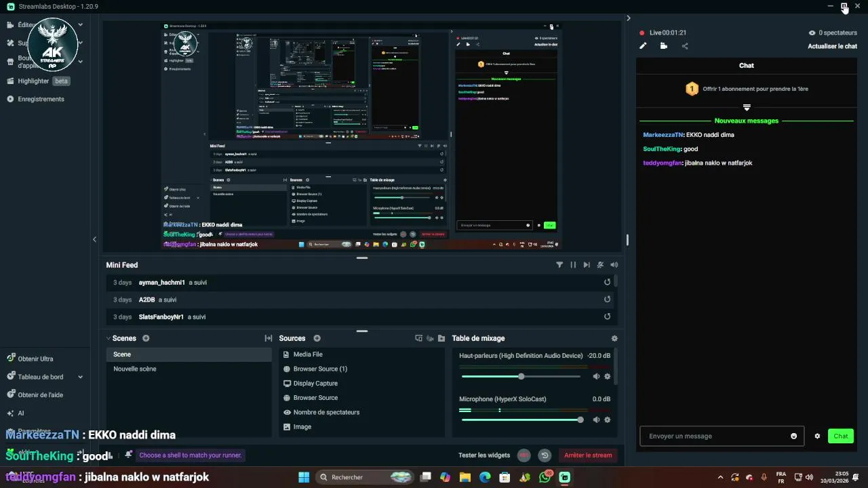
Task: Click Actualiser le chat
Action: 832,46
